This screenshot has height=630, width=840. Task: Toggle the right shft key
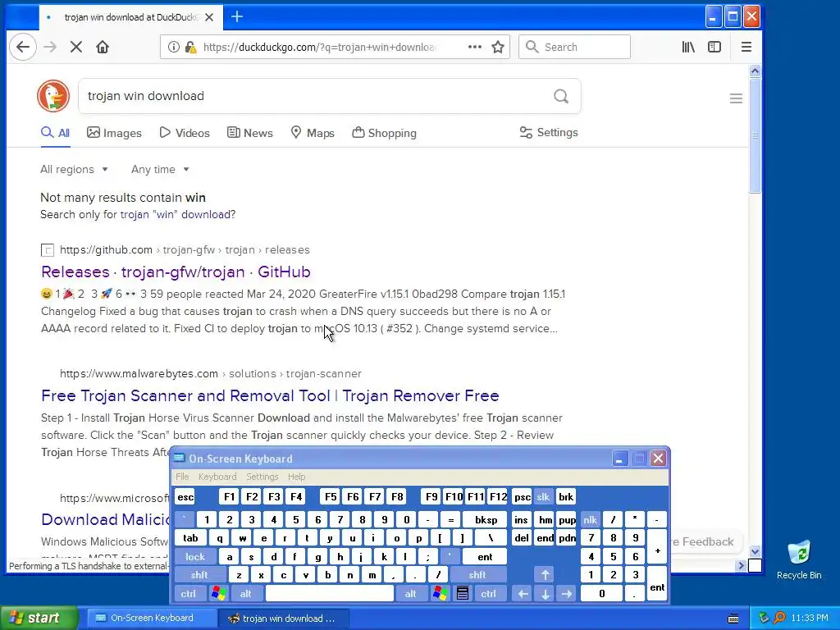click(x=477, y=575)
